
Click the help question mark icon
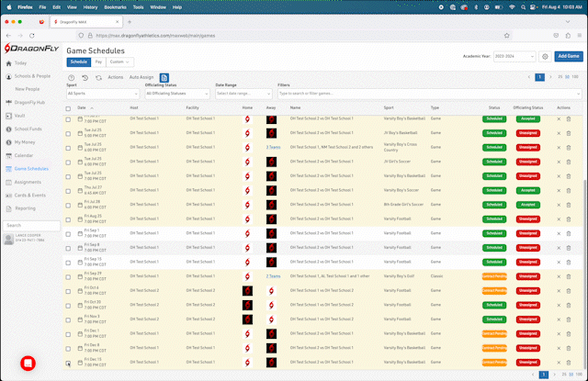(x=72, y=78)
